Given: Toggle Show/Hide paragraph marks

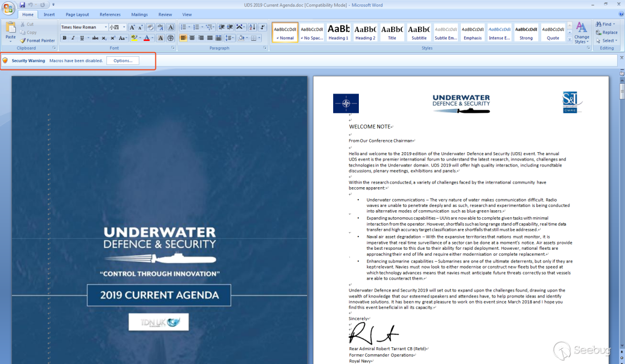Looking at the screenshot, I should [x=262, y=27].
